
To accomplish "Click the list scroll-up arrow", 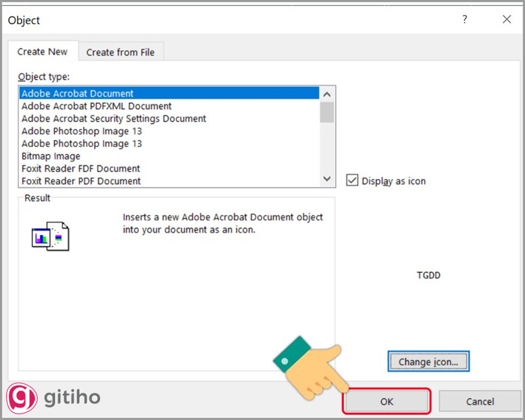I will pyautogui.click(x=327, y=94).
